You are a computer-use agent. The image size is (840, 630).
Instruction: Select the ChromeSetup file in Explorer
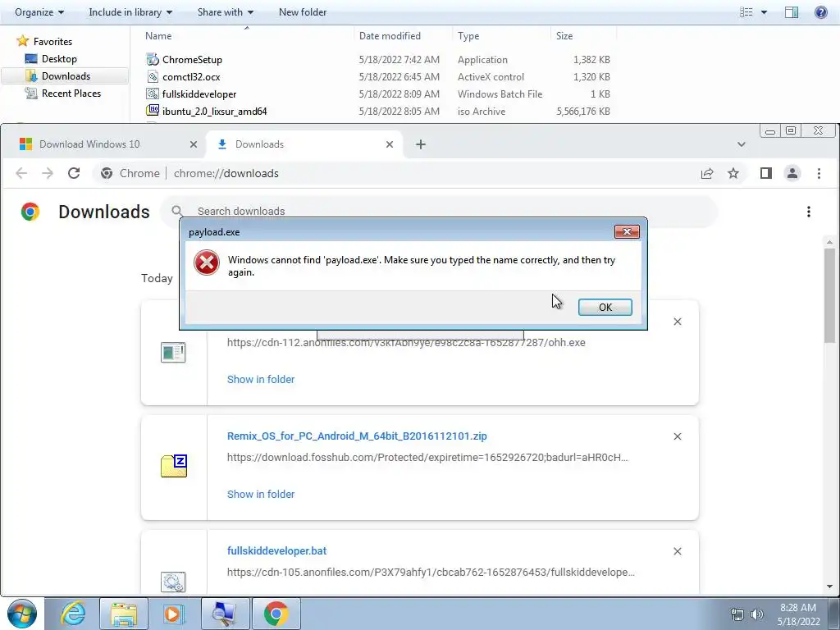pyautogui.click(x=192, y=59)
